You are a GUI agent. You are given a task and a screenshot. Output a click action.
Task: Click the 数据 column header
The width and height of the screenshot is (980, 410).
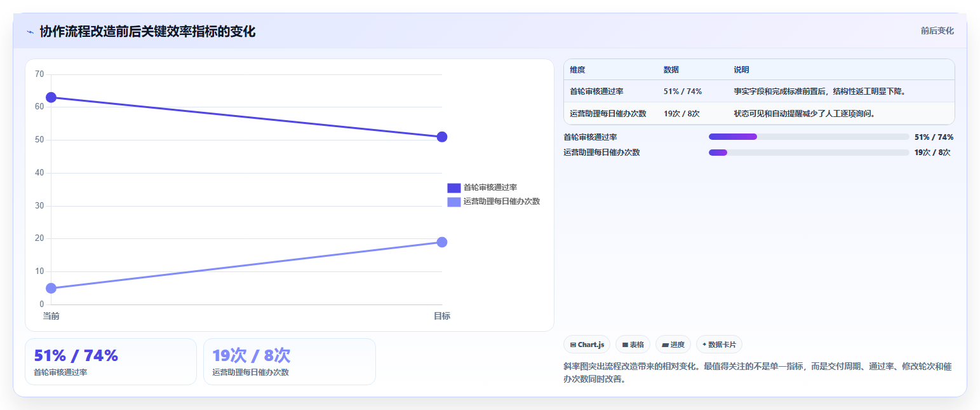671,69
